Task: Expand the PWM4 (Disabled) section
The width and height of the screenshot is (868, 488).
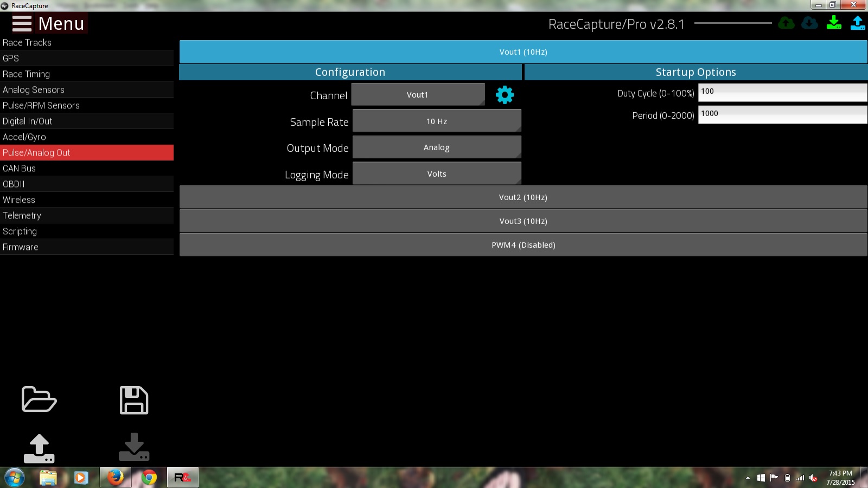Action: pos(523,245)
